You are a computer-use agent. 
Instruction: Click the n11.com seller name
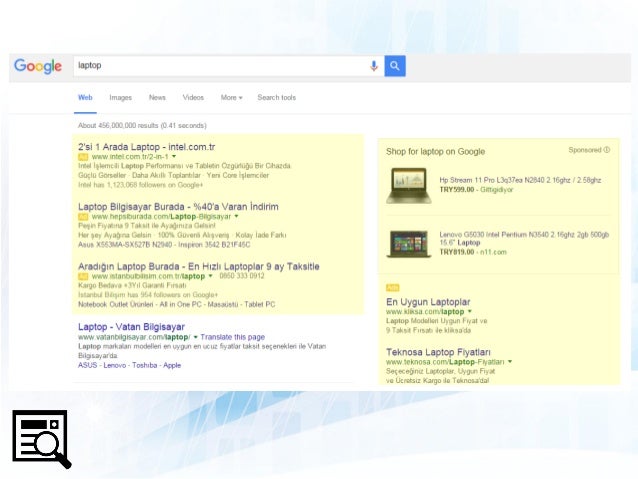[493, 252]
